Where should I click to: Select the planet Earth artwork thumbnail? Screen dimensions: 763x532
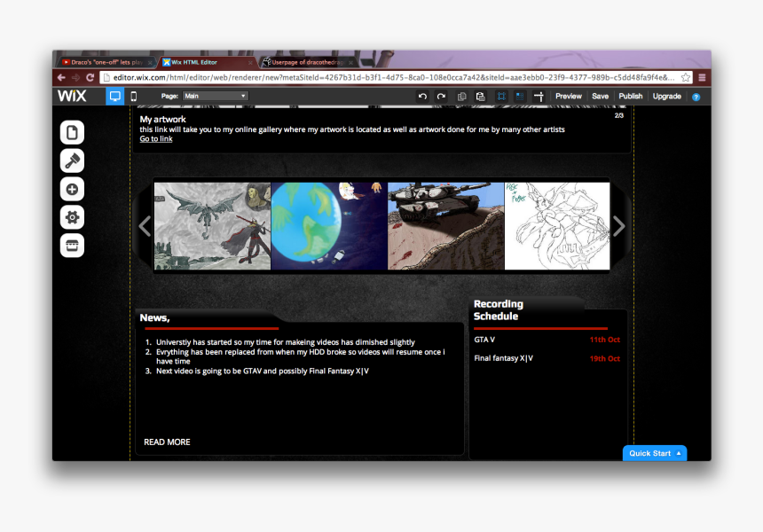(329, 226)
